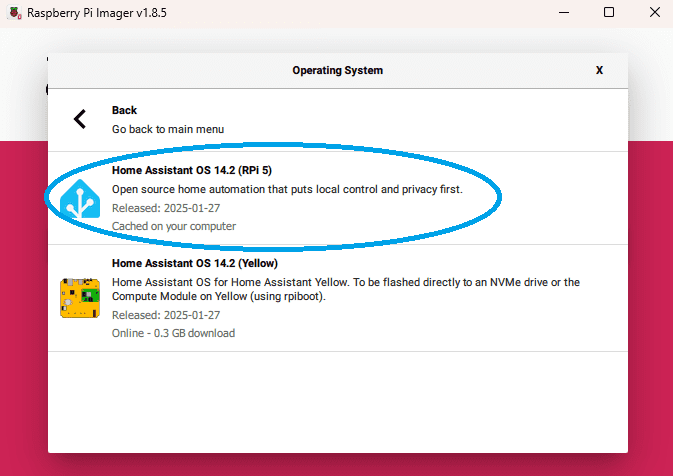Select Home Assistant OS 14.2 (RPi 5)

[338, 198]
